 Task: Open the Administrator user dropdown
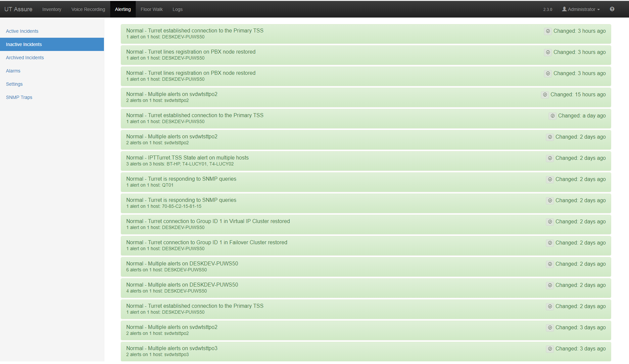click(x=581, y=9)
